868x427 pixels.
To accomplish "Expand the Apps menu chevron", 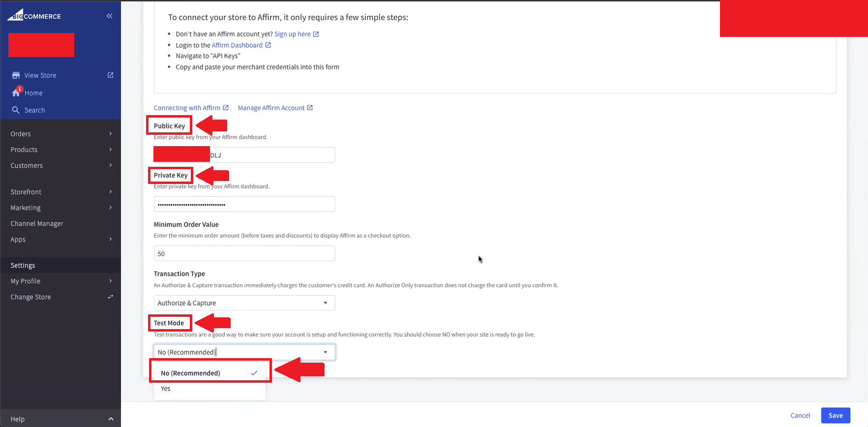I will 111,239.
